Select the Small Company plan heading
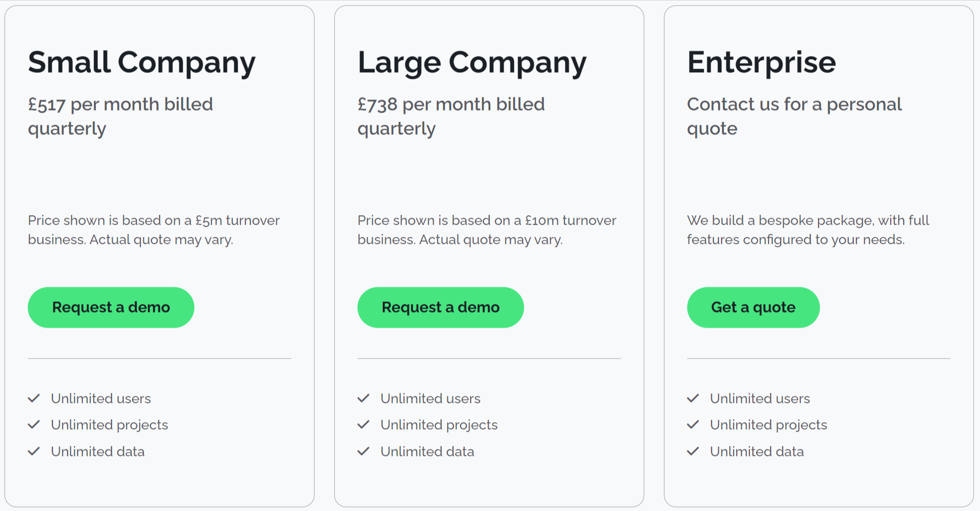The image size is (980, 511). click(x=141, y=62)
